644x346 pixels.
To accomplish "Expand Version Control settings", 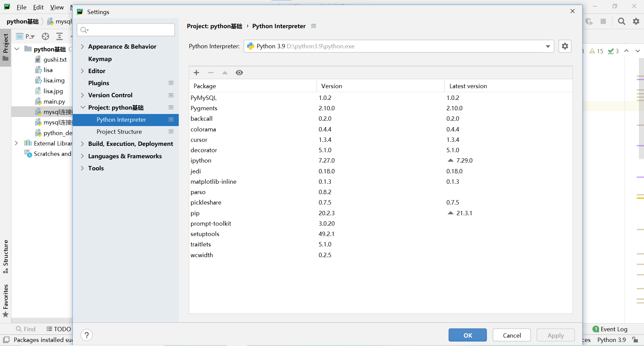I will coord(82,95).
